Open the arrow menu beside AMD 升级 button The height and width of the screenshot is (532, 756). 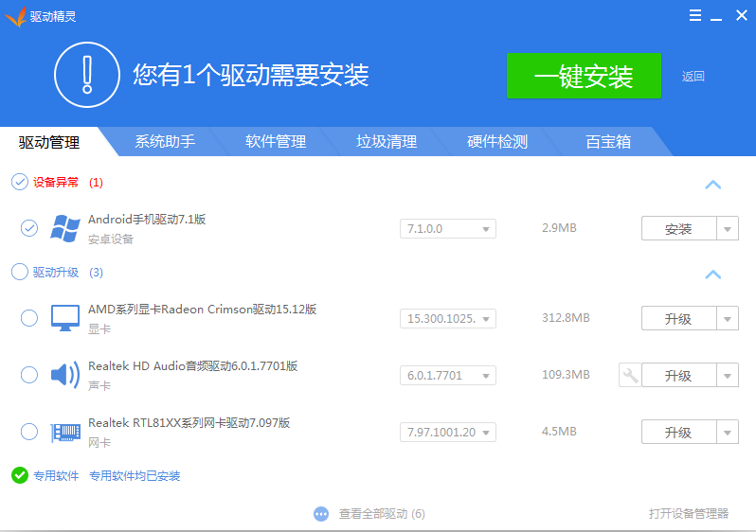(x=728, y=318)
